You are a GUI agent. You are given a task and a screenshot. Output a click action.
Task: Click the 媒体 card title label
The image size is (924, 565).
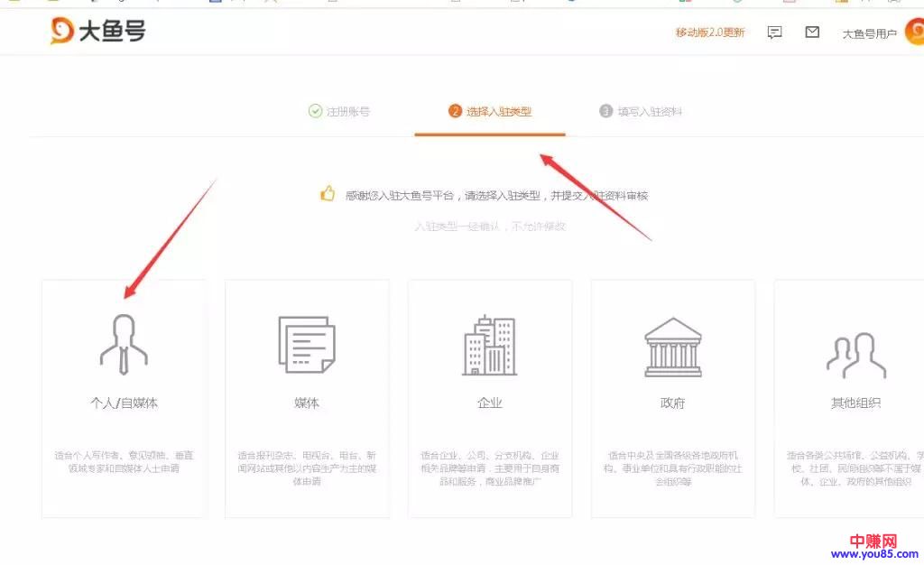pos(307,403)
